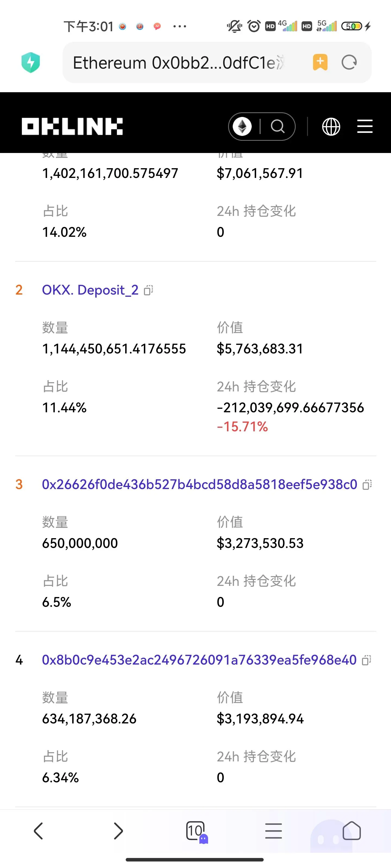391x868 pixels.
Task: Open language selector globe icon
Action: pyautogui.click(x=331, y=127)
